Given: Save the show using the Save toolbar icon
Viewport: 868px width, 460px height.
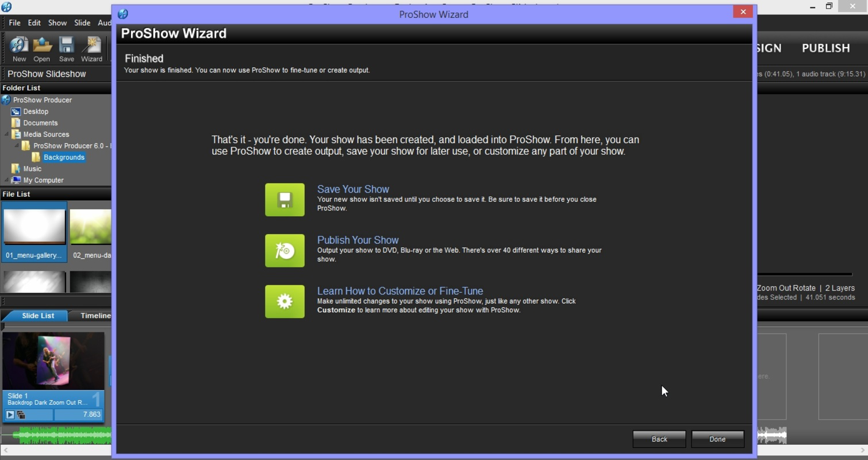Looking at the screenshot, I should tap(66, 48).
